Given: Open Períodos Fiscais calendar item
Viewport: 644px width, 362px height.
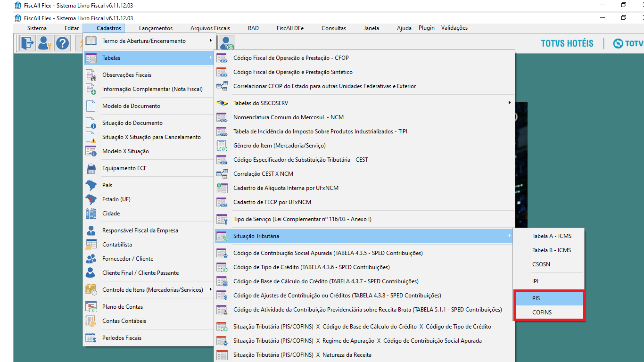Looking at the screenshot, I should [x=149, y=338].
